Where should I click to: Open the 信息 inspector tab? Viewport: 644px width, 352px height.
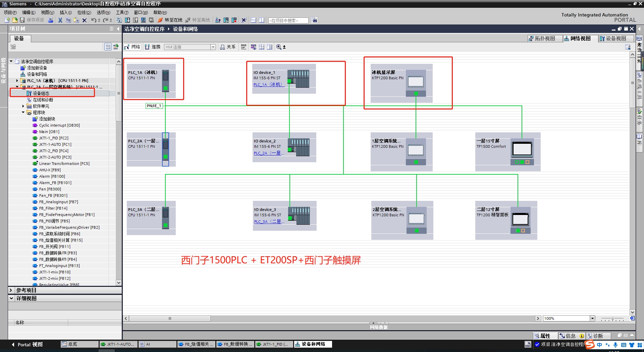click(x=572, y=336)
